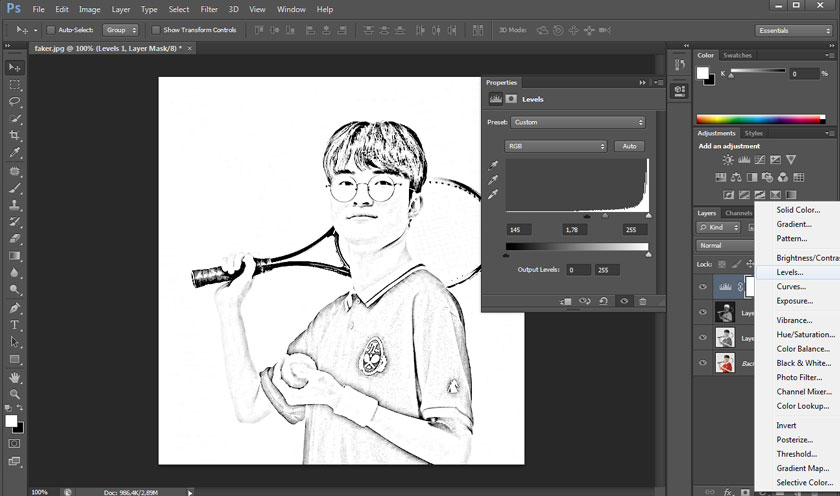Select the Eyedropper tool in toolbox
This screenshot has height=496, width=840.
point(14,153)
